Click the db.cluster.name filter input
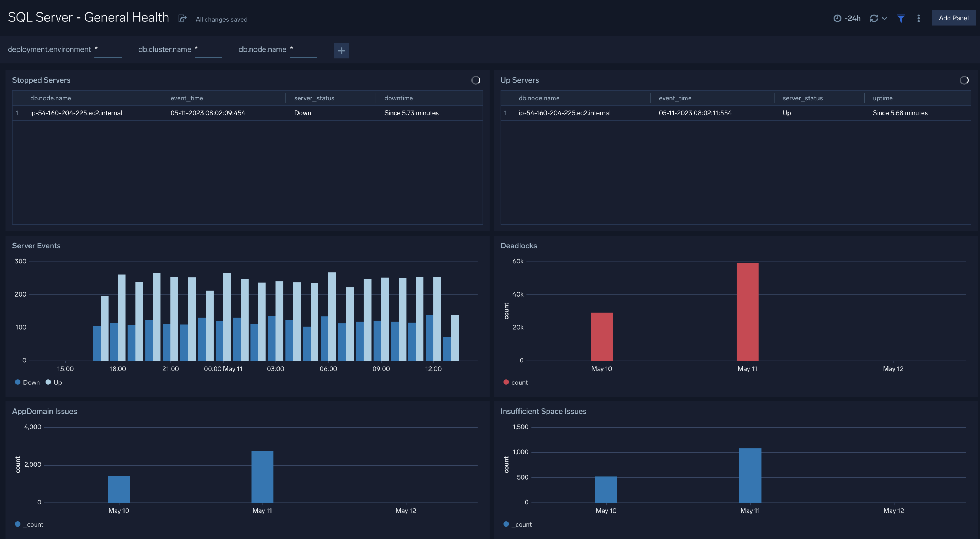This screenshot has width=980, height=539. click(208, 50)
